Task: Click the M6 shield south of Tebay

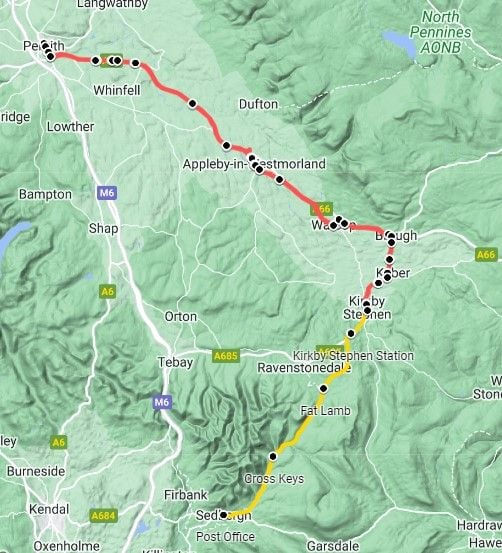Action: click(x=162, y=402)
